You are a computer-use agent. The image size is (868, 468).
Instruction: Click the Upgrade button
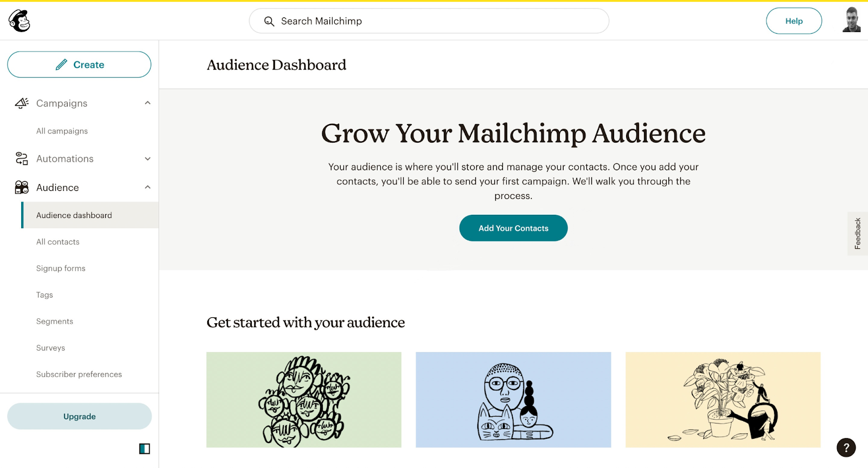[x=79, y=416]
